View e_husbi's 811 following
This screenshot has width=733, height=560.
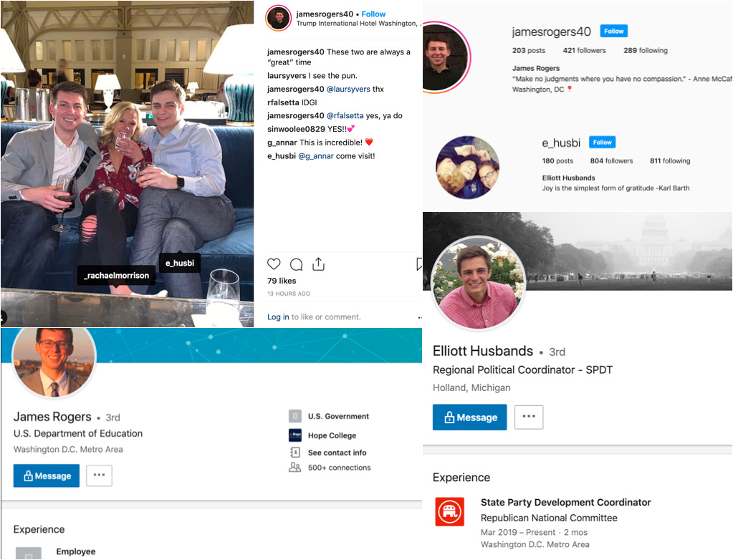[670, 160]
